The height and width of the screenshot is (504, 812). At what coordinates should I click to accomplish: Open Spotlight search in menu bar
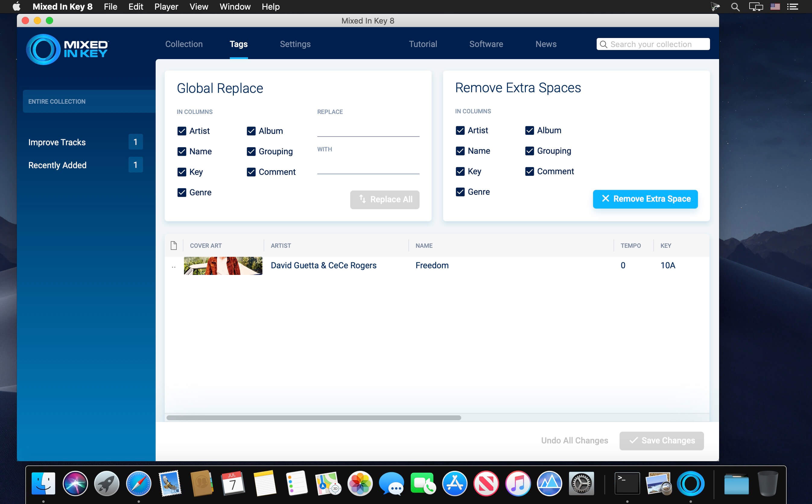735,7
